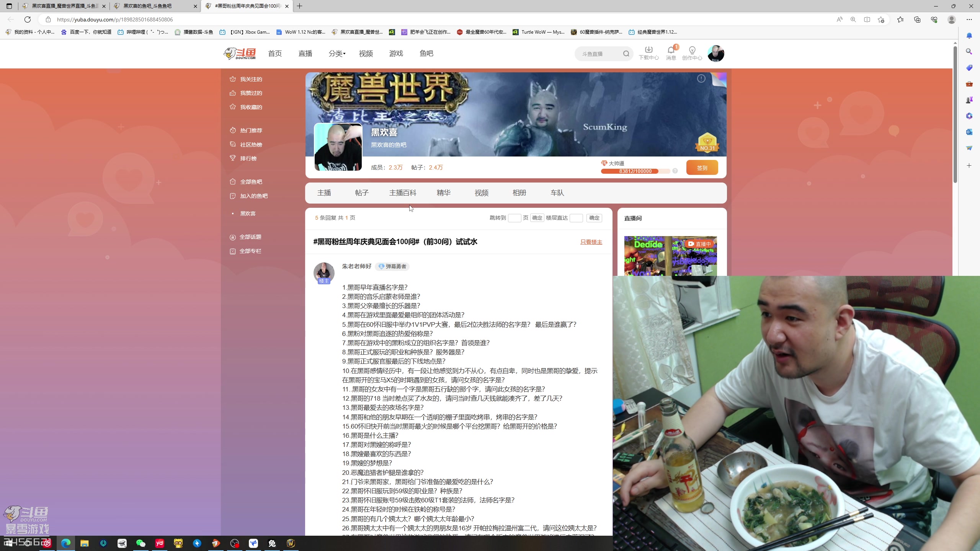Click the page vertical scrollbar
Screen dimensions: 980x551
pyautogui.click(x=955, y=115)
